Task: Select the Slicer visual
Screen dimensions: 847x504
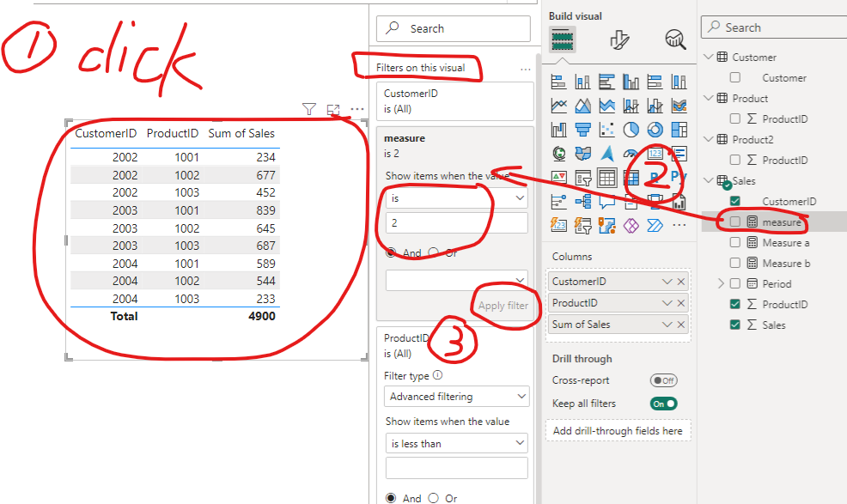Action: tap(583, 178)
